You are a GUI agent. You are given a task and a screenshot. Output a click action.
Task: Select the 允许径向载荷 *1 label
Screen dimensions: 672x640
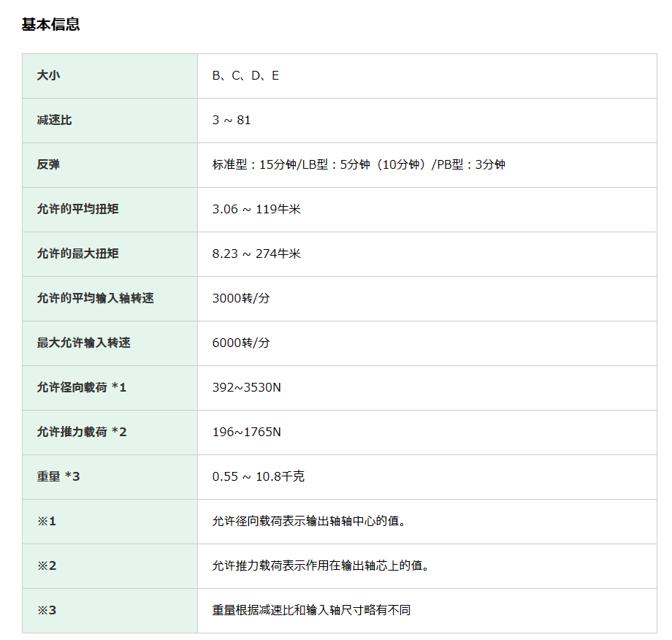coord(81,387)
